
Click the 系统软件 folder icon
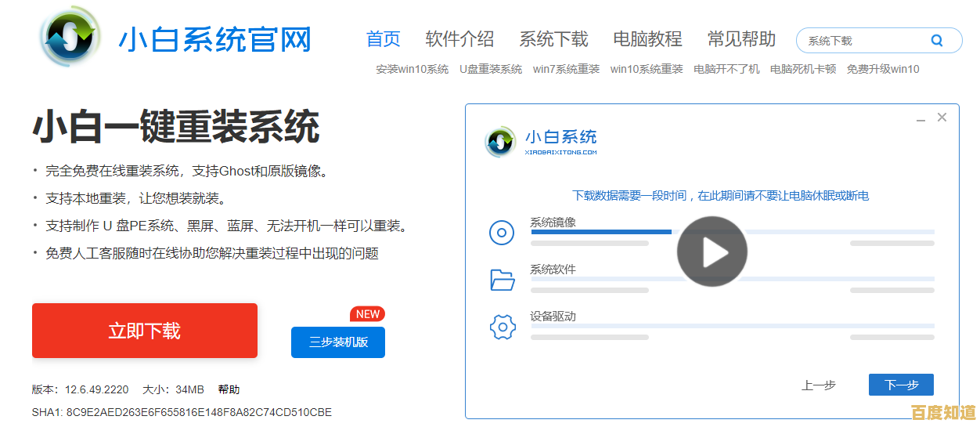[502, 279]
